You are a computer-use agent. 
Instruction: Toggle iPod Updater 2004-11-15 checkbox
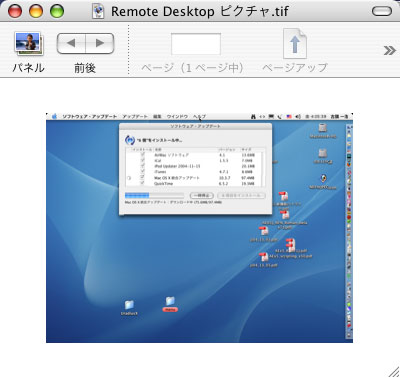[142, 166]
